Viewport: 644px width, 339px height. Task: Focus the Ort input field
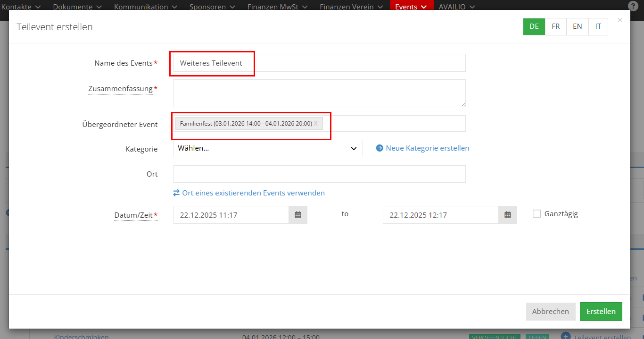point(319,174)
